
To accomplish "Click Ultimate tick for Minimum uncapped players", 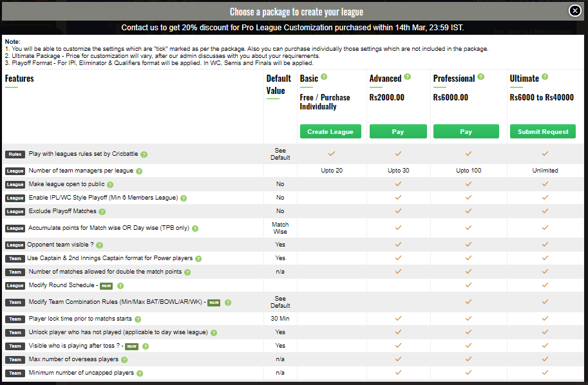I will (545, 373).
